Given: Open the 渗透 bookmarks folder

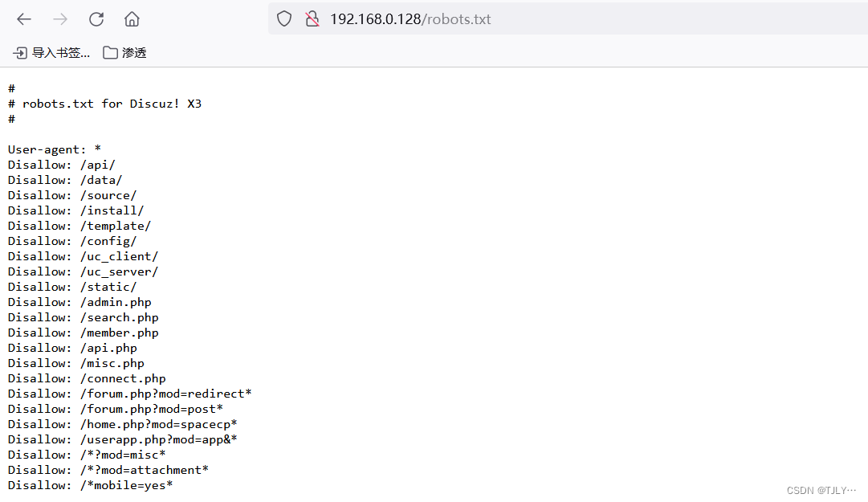Looking at the screenshot, I should [x=124, y=52].
